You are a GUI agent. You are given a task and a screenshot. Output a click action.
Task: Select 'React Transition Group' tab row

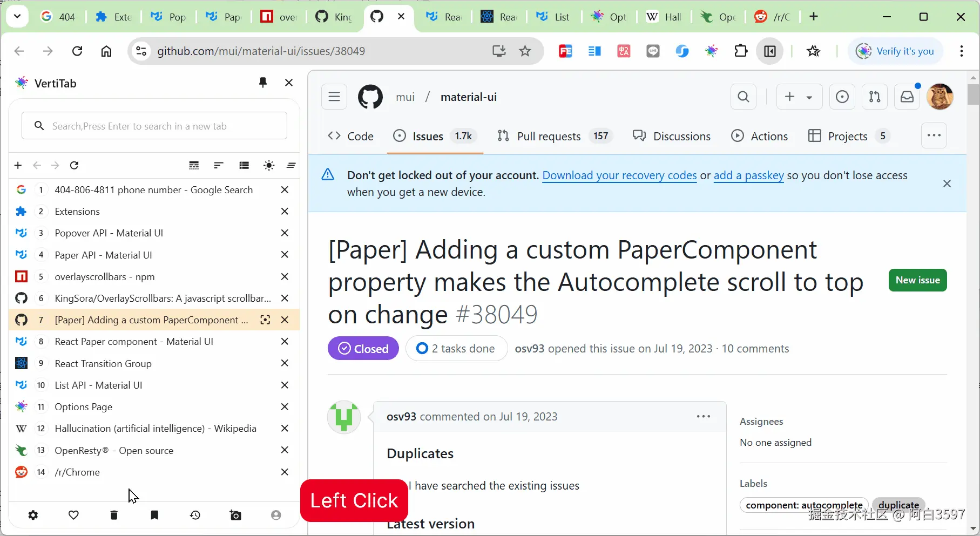(x=154, y=363)
